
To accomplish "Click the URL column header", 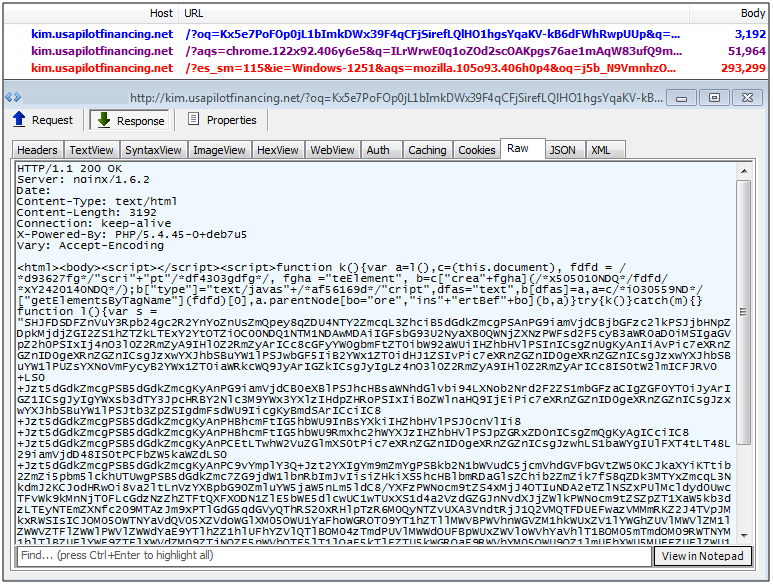I will [x=194, y=13].
